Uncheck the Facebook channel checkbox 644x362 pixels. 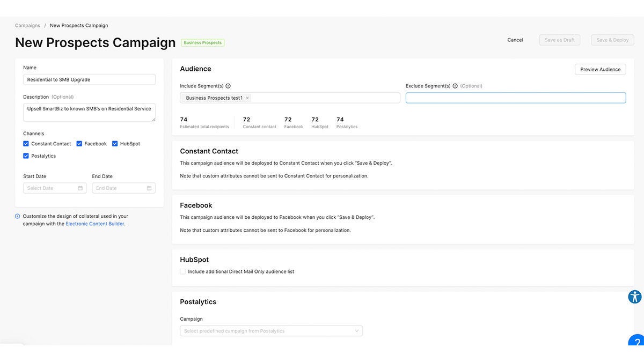click(x=79, y=143)
